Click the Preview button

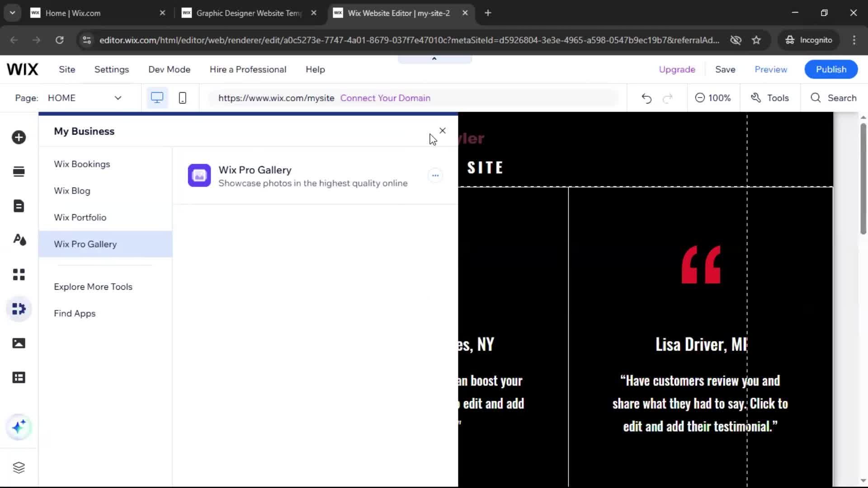(771, 70)
